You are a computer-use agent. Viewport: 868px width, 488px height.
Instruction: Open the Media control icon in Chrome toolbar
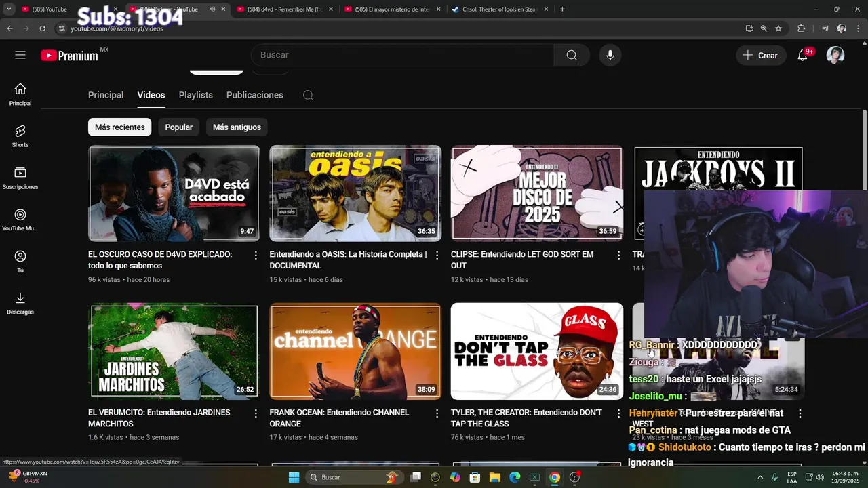point(825,28)
